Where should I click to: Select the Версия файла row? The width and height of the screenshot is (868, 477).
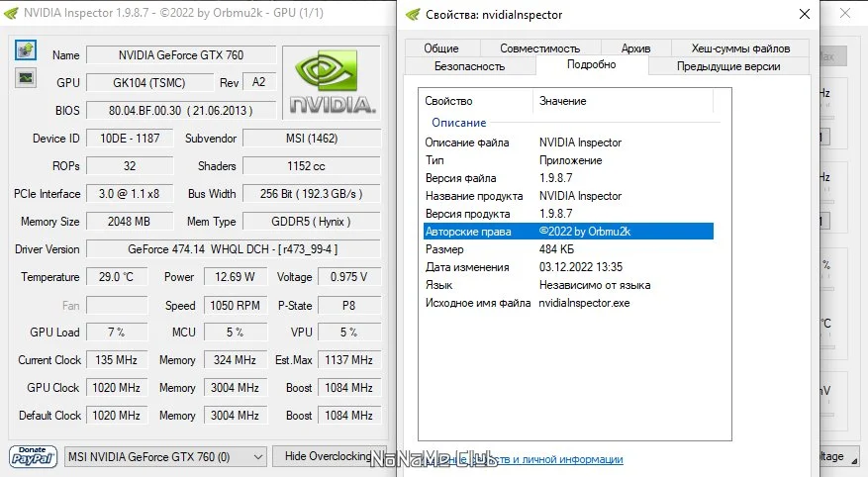(x=568, y=177)
